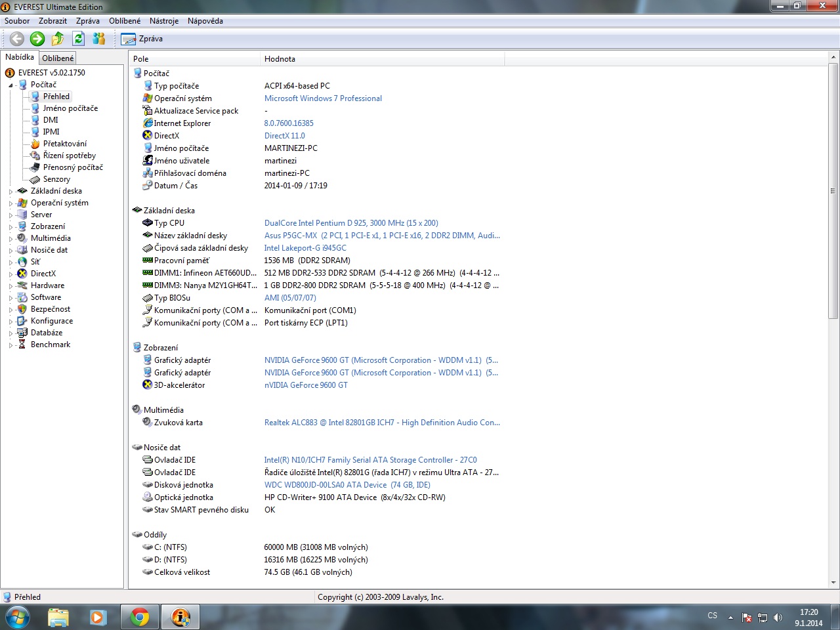Screen dimensions: 840x630
Task: Click the Konfigurace tree icon
Action: [x=22, y=321]
